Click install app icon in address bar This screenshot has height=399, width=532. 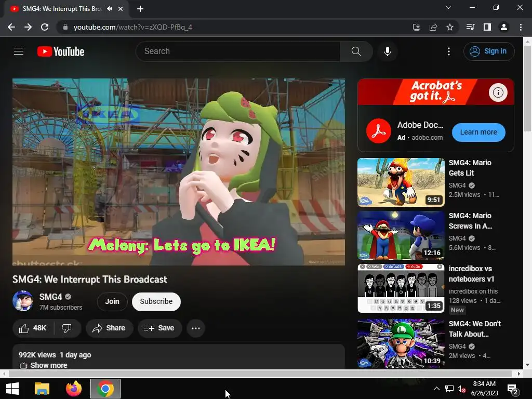pos(416,27)
